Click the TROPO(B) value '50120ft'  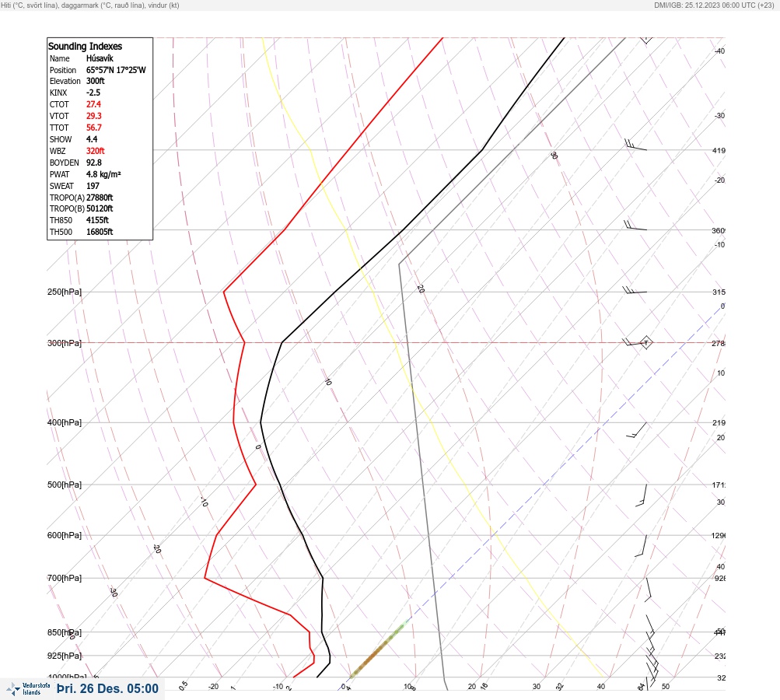(100, 208)
